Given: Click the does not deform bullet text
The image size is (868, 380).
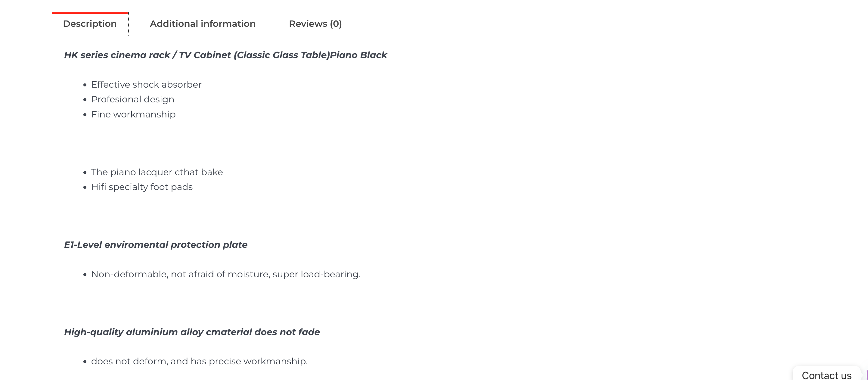Looking at the screenshot, I should [x=200, y=361].
